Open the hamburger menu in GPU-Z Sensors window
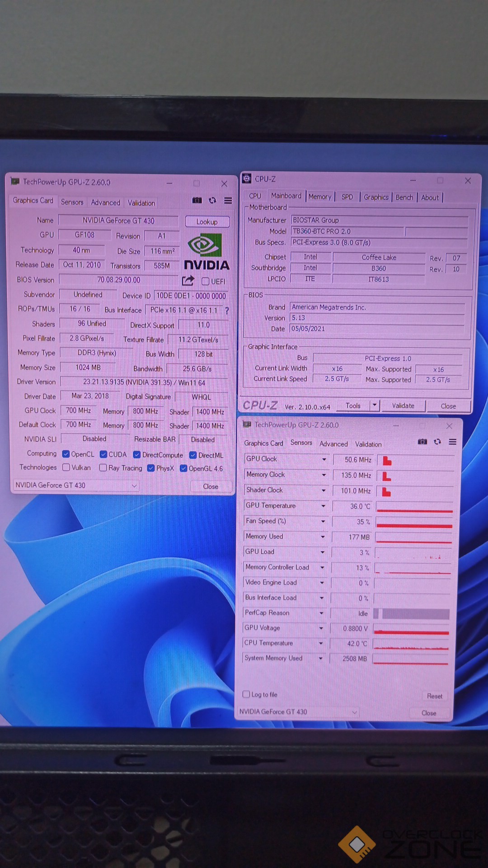 (x=452, y=442)
